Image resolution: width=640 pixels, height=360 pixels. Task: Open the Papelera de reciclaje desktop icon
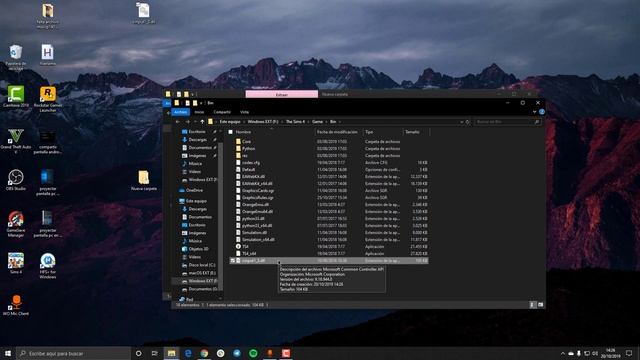tap(16, 58)
